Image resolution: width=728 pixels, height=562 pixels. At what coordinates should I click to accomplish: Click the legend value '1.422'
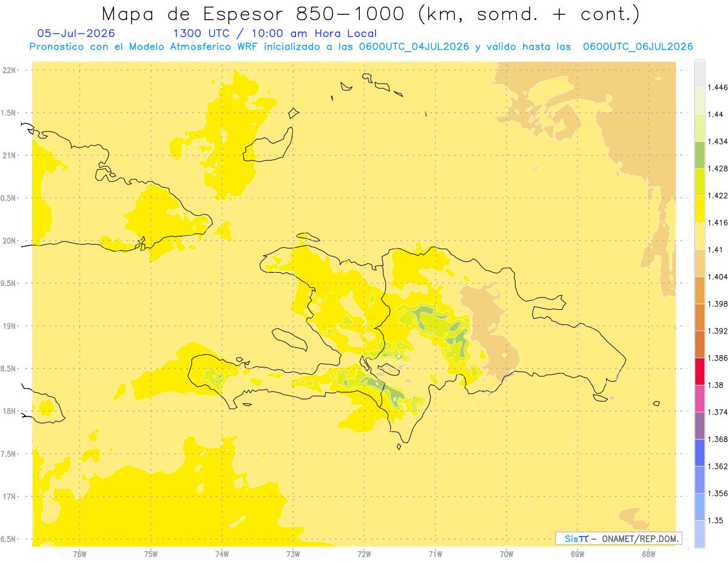[718, 196]
